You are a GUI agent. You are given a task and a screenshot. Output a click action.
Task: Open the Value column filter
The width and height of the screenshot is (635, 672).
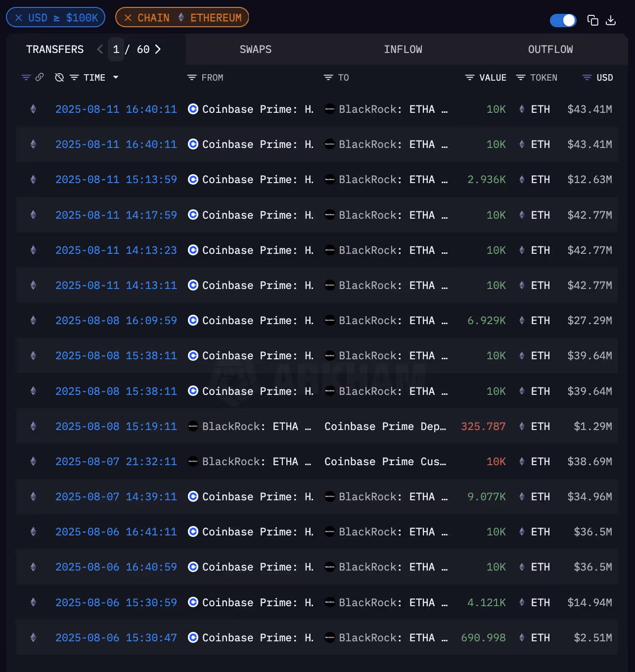click(x=470, y=77)
